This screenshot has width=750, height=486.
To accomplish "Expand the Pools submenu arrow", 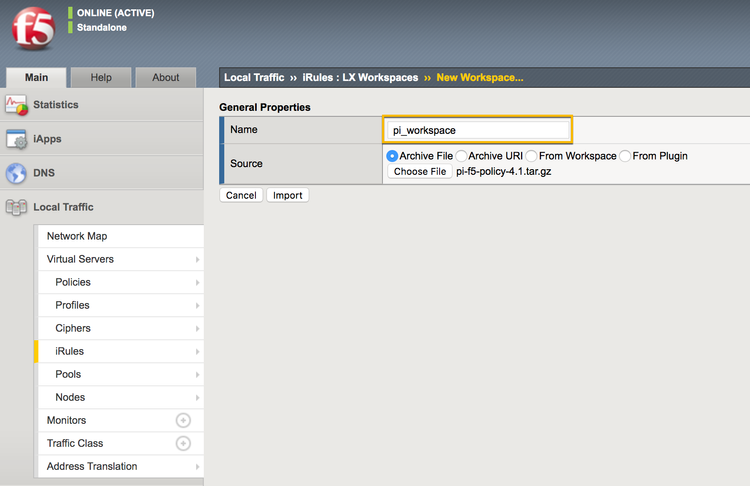I will coord(197,375).
